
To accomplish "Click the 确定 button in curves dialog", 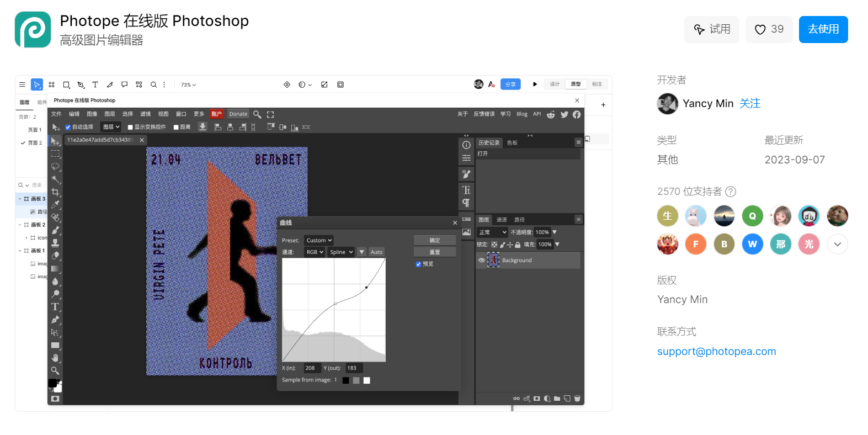I will pyautogui.click(x=435, y=240).
